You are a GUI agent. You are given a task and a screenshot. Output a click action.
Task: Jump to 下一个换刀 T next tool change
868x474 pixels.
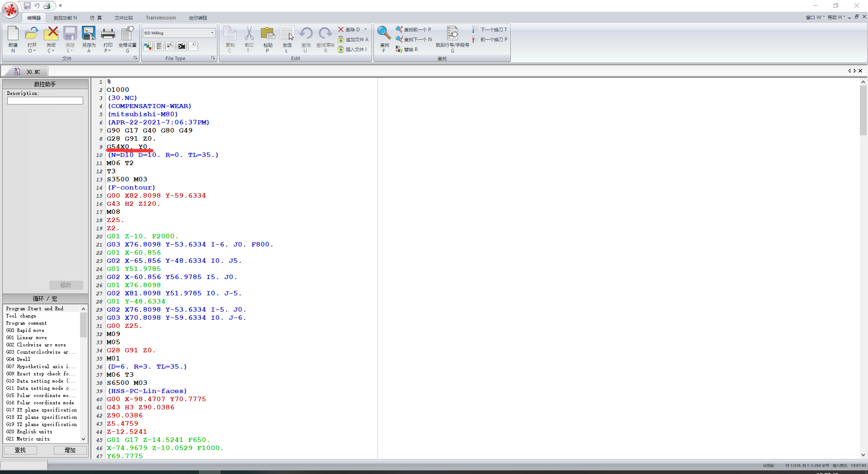[x=490, y=29]
